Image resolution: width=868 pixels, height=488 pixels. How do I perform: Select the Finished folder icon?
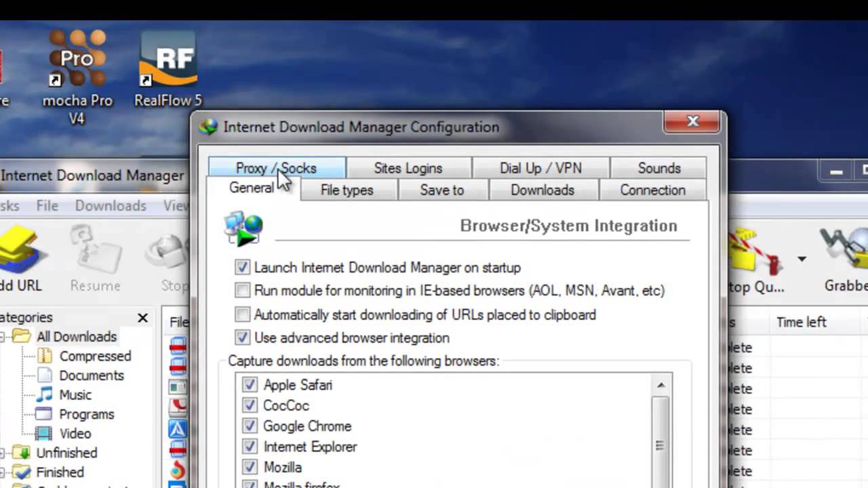pyautogui.click(x=23, y=472)
